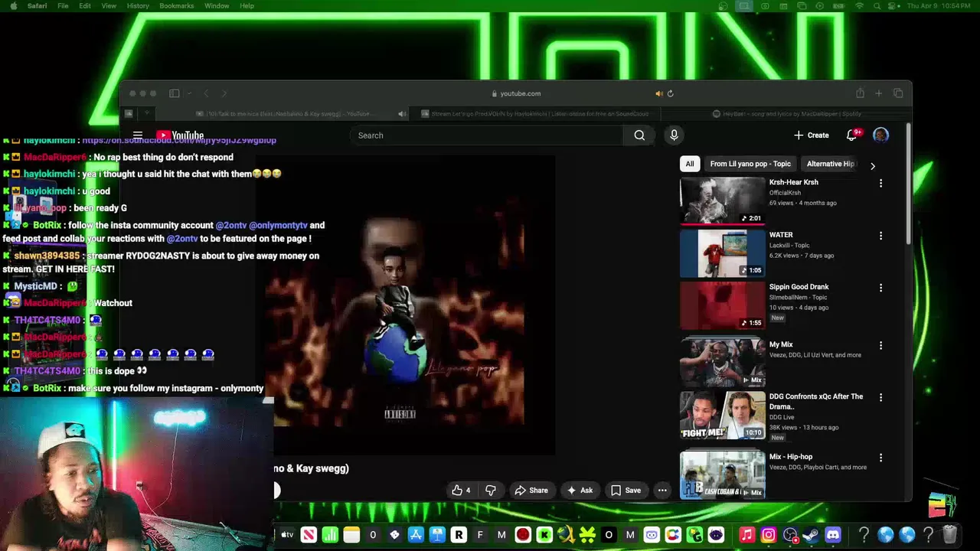Go to the YouTube home logo

pyautogui.click(x=180, y=135)
